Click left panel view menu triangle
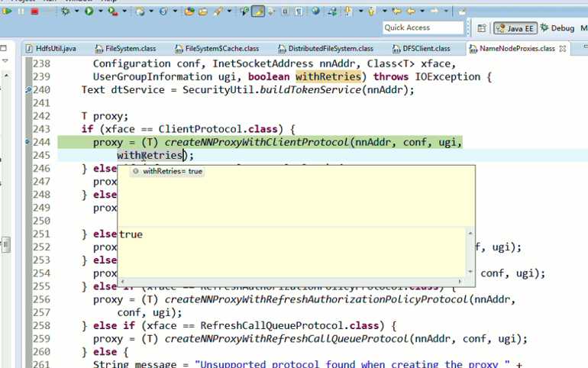The height and width of the screenshot is (368, 588). pos(5,60)
